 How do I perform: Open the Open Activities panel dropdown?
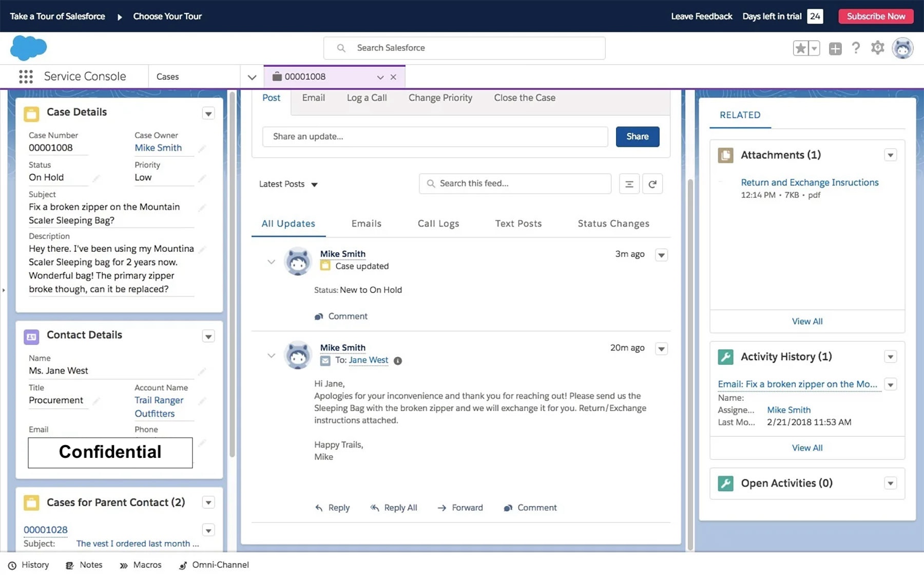[891, 483]
